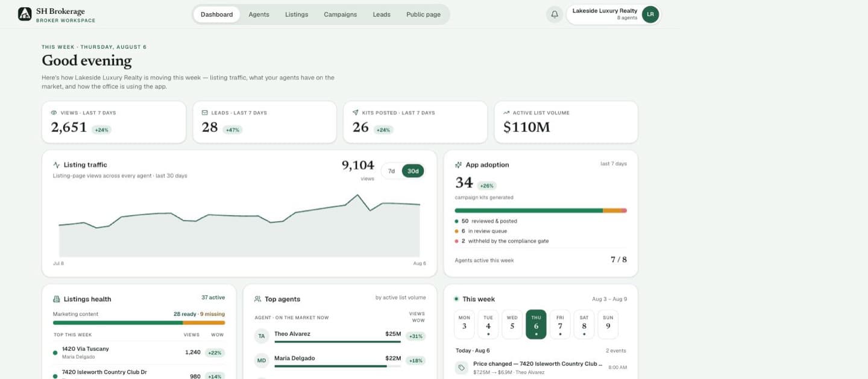The width and height of the screenshot is (868, 379).
Task: Open Theo Alvarez's agent row
Action: click(x=340, y=336)
